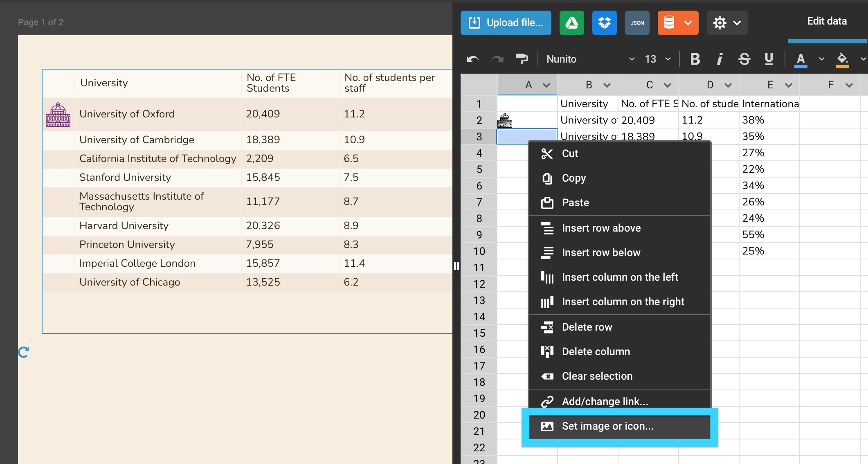Viewport: 868px width, 464px height.
Task: Import data from Google Drive icon
Action: tap(571, 23)
